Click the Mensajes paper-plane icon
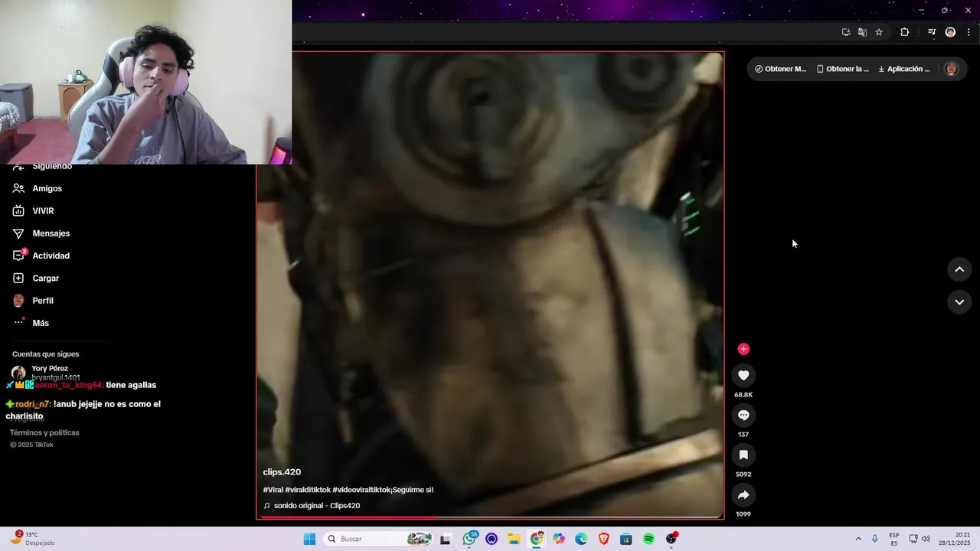Image resolution: width=980 pixels, height=551 pixels. 18,233
